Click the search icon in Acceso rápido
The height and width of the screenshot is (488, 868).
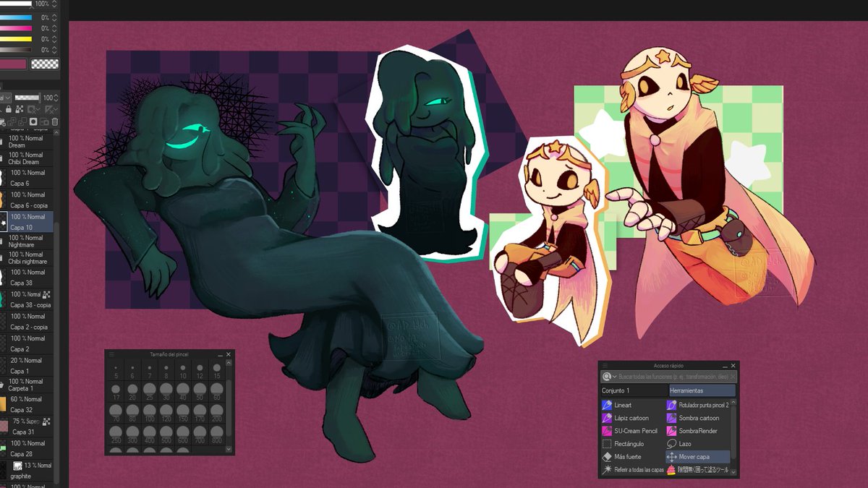[606, 377]
